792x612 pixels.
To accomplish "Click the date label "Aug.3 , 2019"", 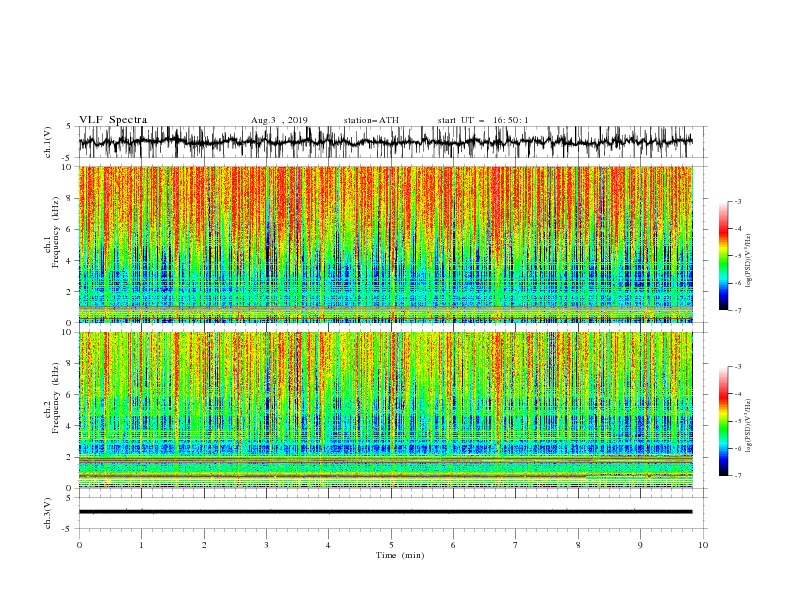I will point(279,120).
